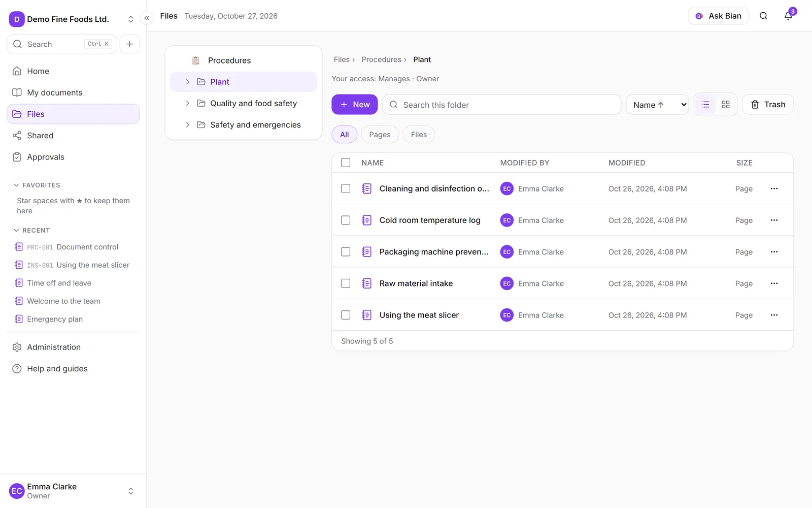Open notifications bell icon

coord(788,16)
